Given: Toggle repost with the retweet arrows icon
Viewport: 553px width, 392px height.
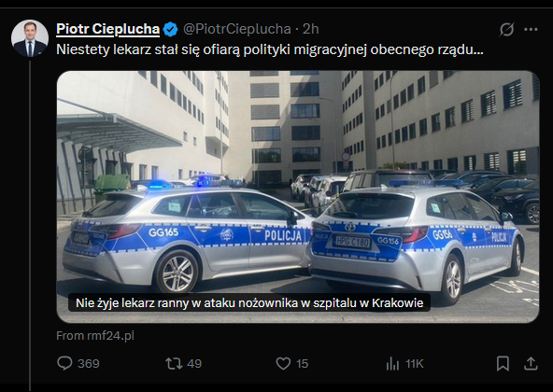Looking at the screenshot, I should click(174, 363).
